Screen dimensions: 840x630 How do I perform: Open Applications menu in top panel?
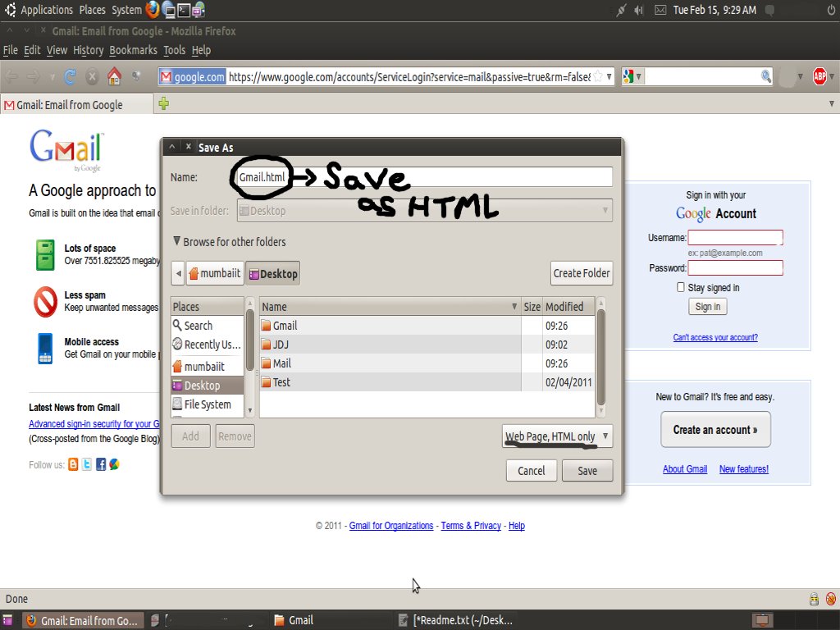click(x=47, y=10)
